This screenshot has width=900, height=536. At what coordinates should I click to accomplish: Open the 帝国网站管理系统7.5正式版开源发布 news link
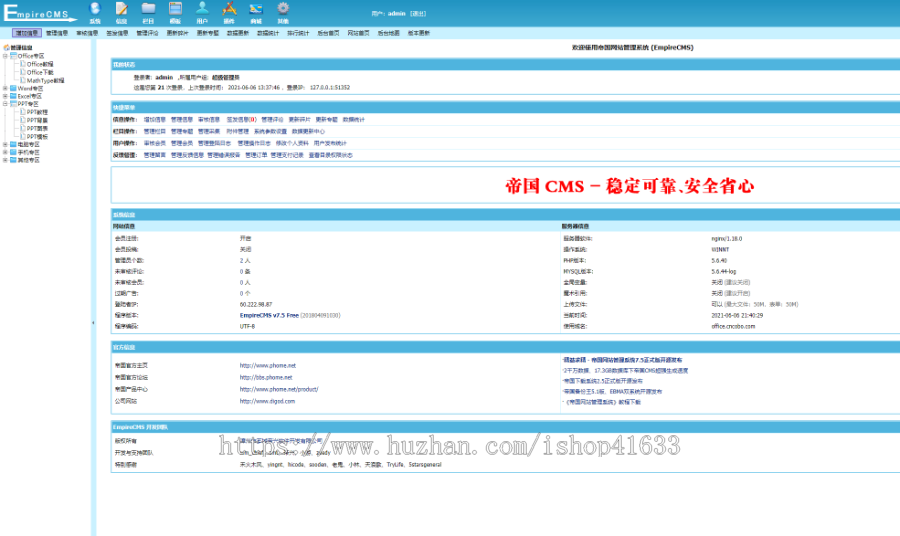coord(623,360)
